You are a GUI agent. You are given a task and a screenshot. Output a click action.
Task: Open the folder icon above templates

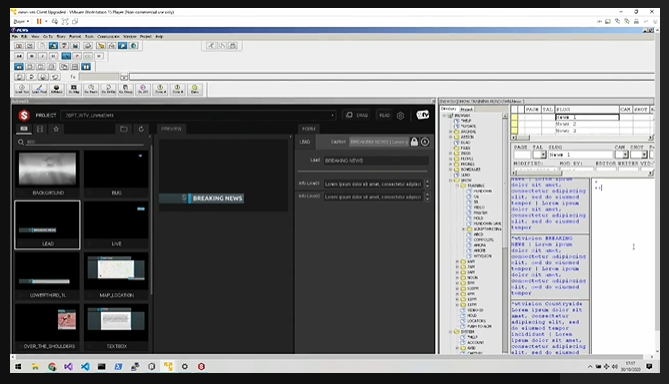pos(124,129)
